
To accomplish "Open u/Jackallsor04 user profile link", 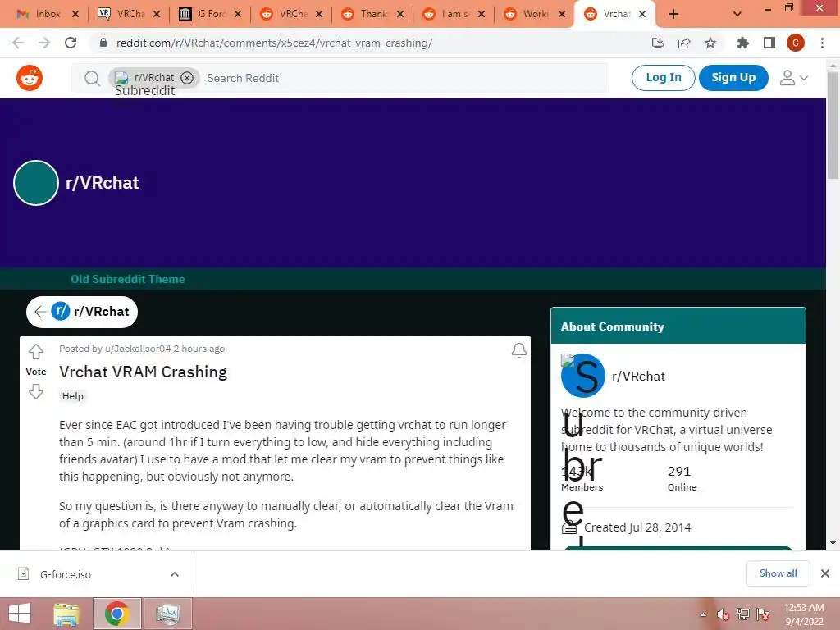I will click(138, 349).
